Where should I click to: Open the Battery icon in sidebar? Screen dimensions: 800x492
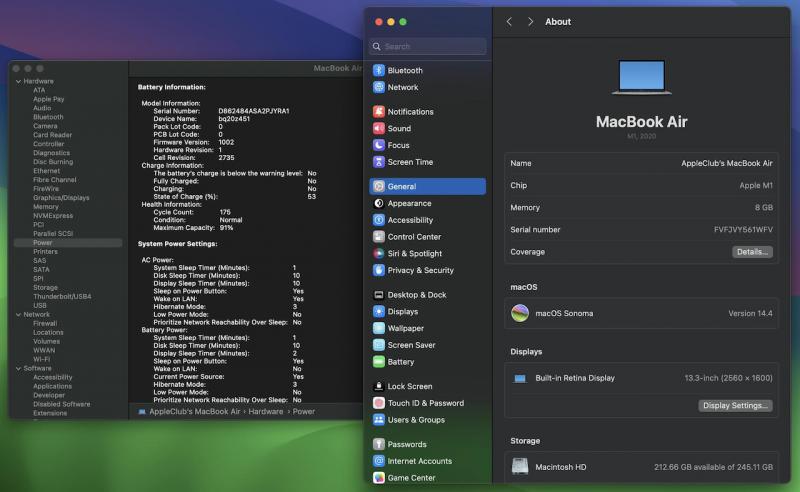tap(379, 362)
